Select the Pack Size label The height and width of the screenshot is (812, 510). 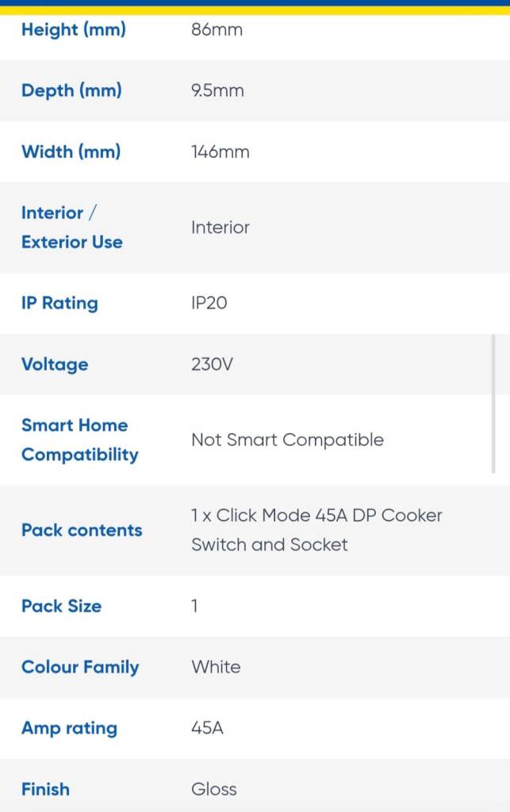62,606
